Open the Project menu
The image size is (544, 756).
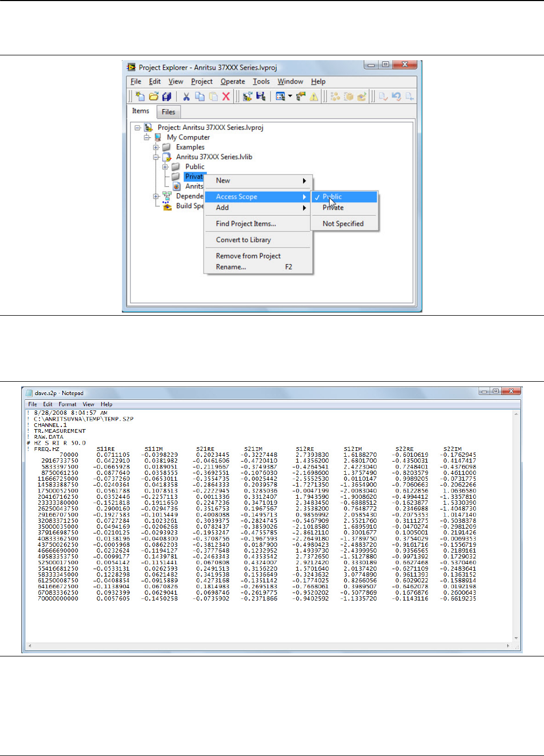(x=202, y=81)
